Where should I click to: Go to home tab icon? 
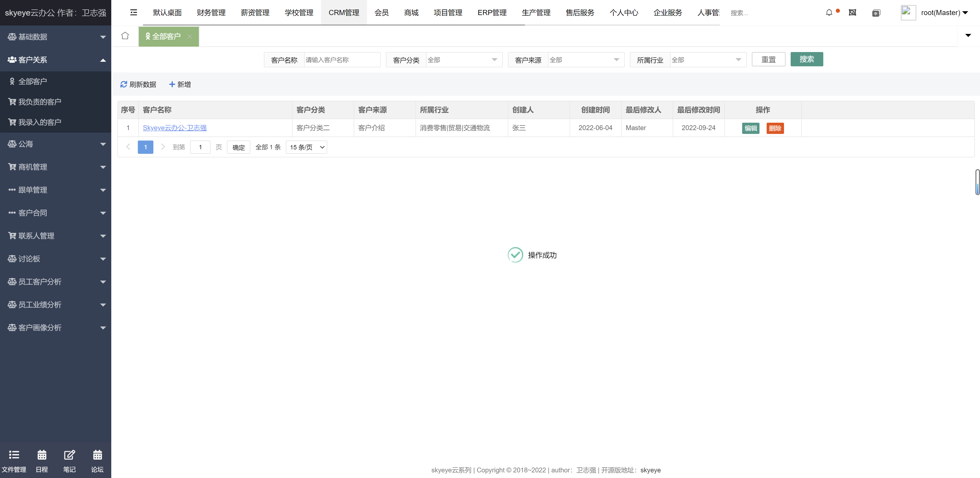pos(125,36)
